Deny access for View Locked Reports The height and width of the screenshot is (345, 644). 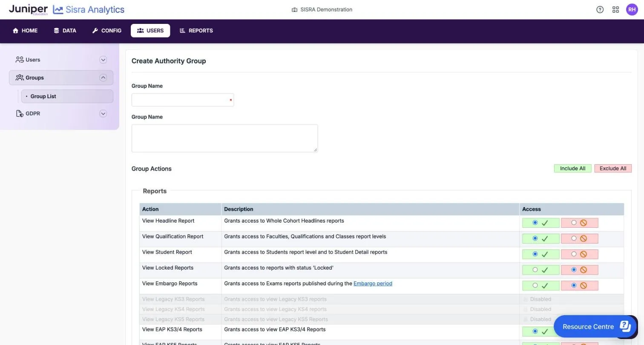click(x=574, y=270)
